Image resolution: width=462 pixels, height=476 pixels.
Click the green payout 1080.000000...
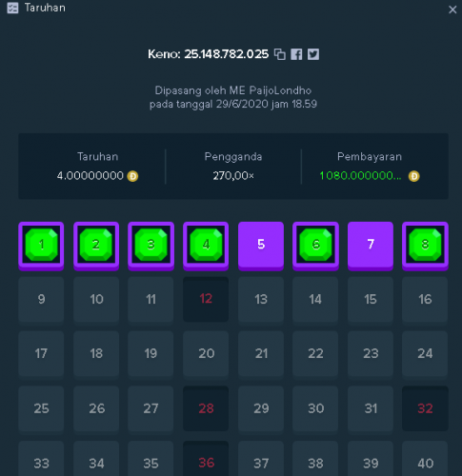(360, 176)
